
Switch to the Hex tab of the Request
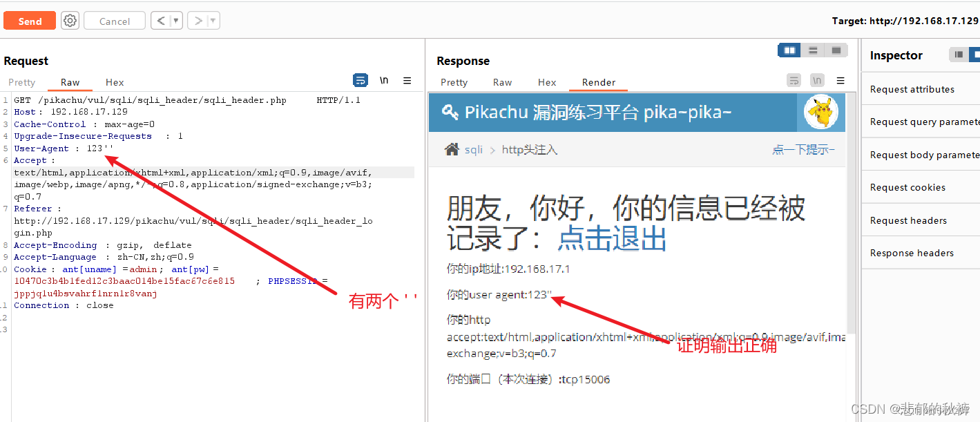[x=114, y=82]
